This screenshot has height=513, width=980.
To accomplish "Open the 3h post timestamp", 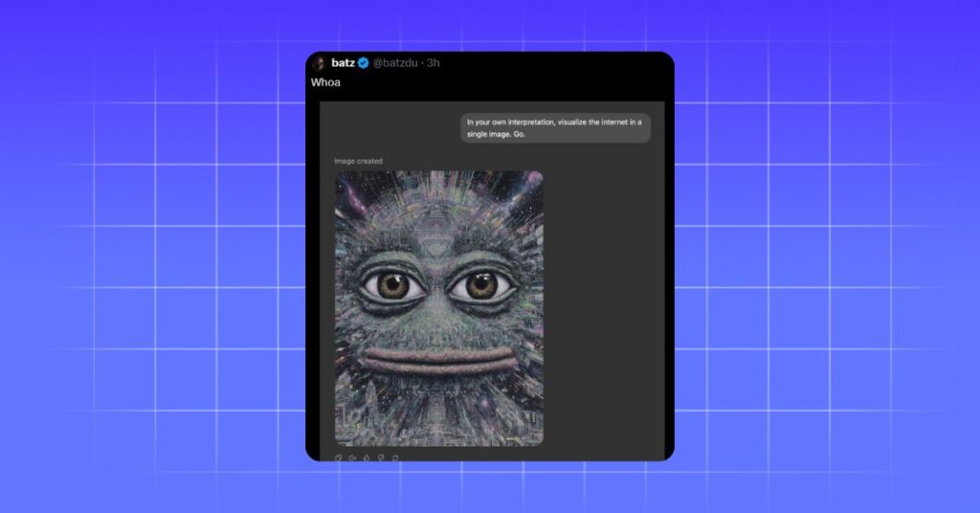I will [434, 62].
